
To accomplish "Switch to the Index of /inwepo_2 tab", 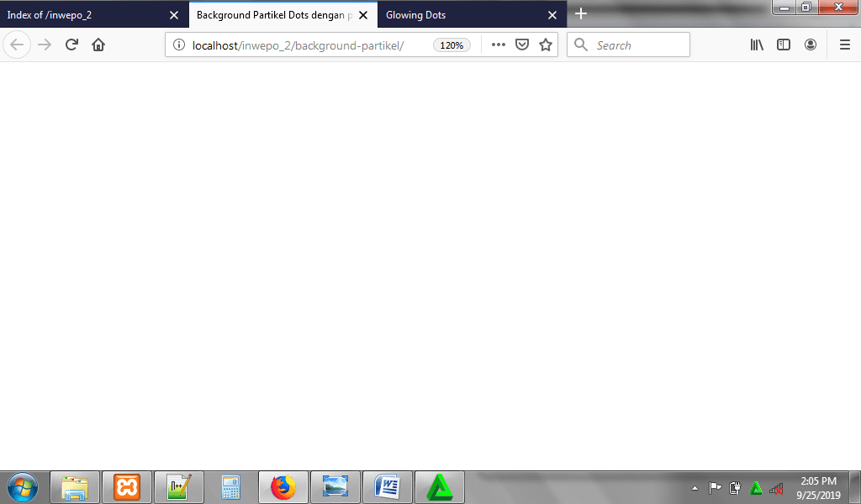I will click(x=94, y=15).
